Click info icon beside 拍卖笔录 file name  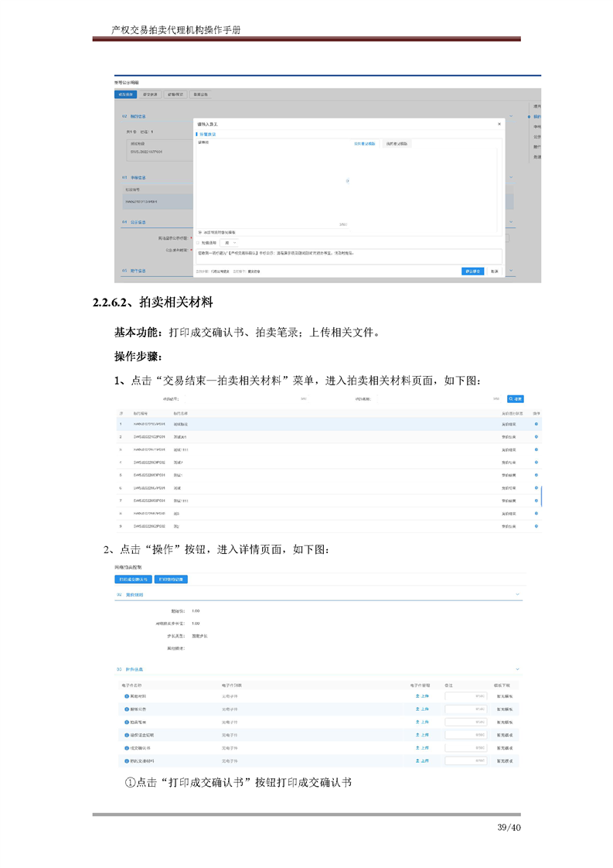coord(127,722)
